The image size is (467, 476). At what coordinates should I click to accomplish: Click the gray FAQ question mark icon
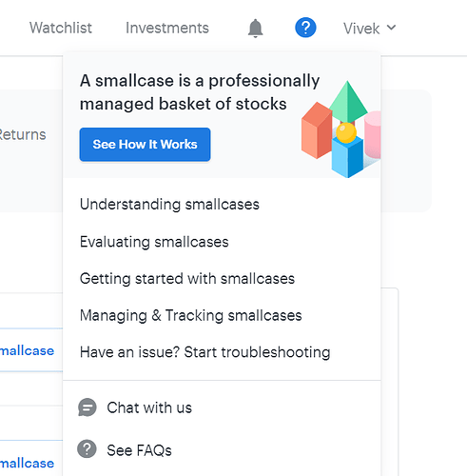tap(87, 448)
